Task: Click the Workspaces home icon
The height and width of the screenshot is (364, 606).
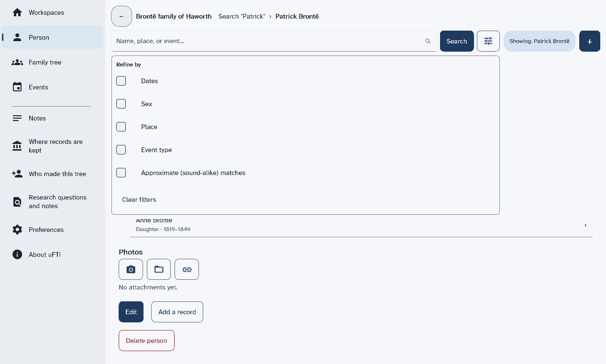Action: [17, 12]
